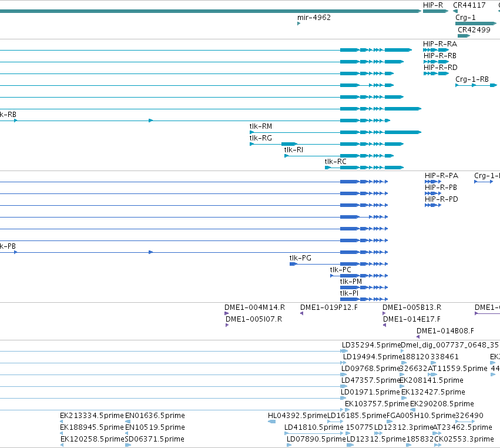
Task: Select DME1-019P12.F feature label
Action: (x=329, y=307)
